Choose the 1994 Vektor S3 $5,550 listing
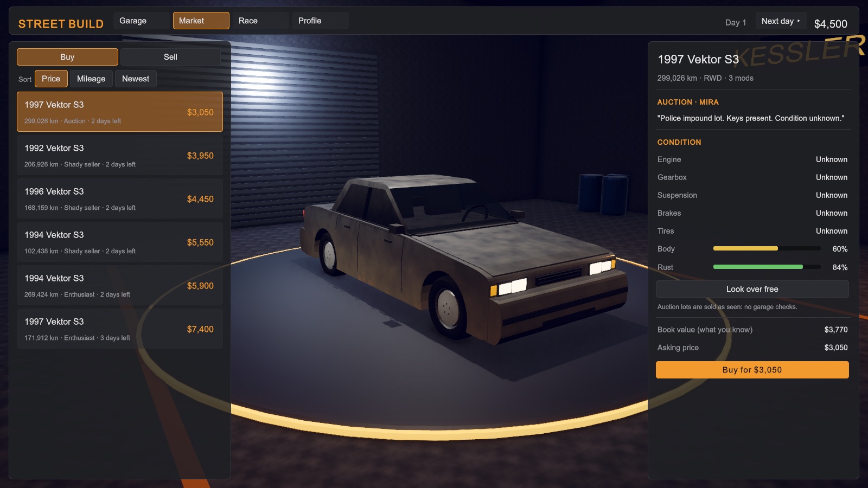Viewport: 868px width, 488px height. [120, 242]
